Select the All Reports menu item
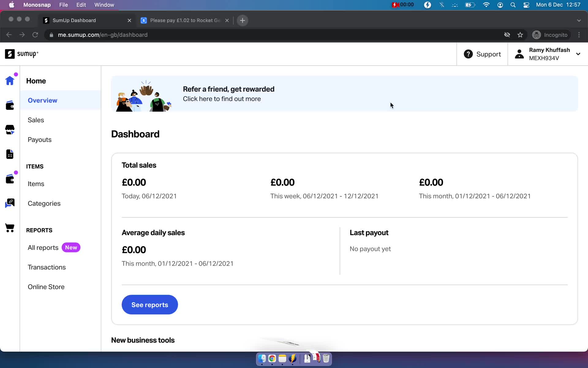Screen dimensions: 588x368 [43, 247]
